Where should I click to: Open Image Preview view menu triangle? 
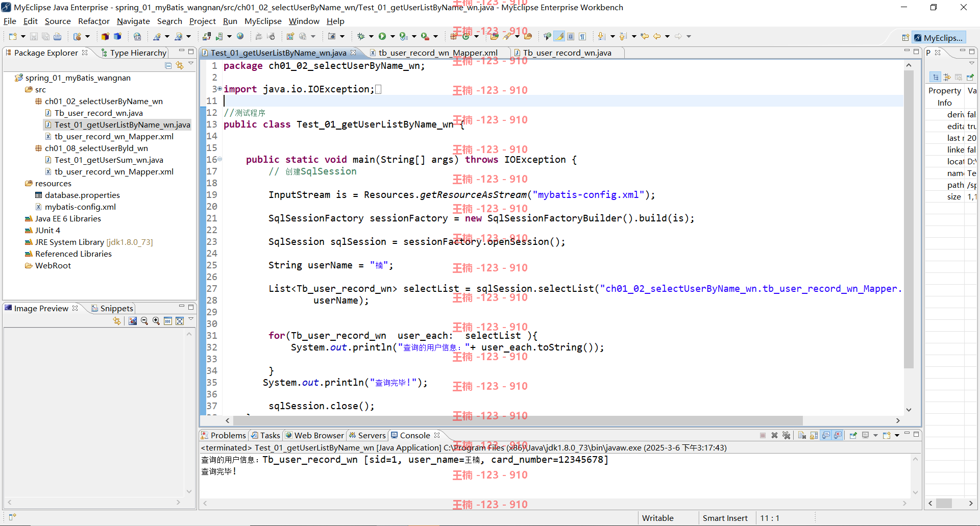coord(191,319)
